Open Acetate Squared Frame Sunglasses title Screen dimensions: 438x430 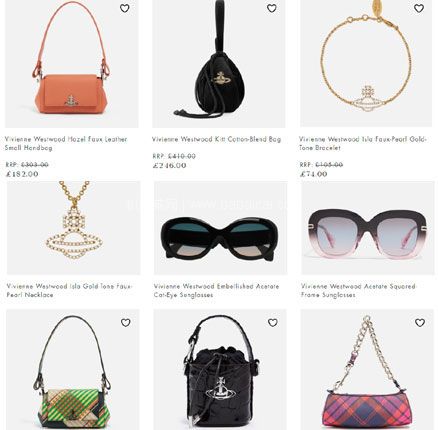click(358, 290)
